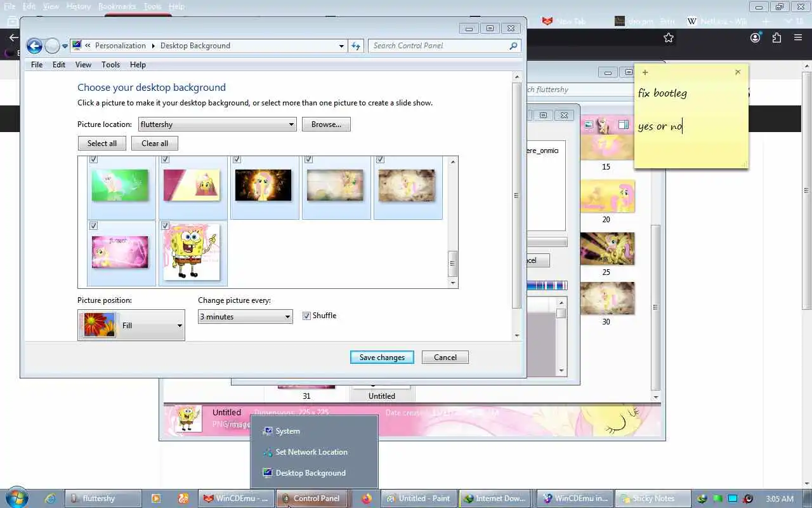Uncheck the brown grunge wallpaper checkbox
The image size is (812, 508).
(380, 160)
